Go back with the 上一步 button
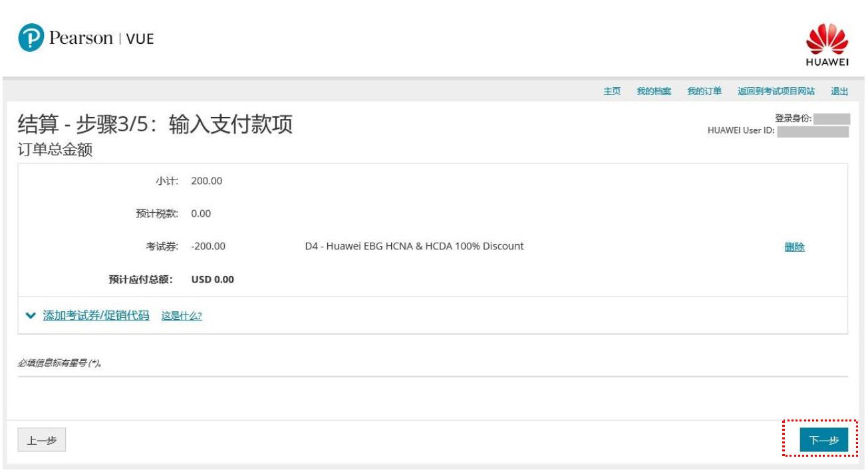Viewport: 868px width, 472px height. (41, 440)
